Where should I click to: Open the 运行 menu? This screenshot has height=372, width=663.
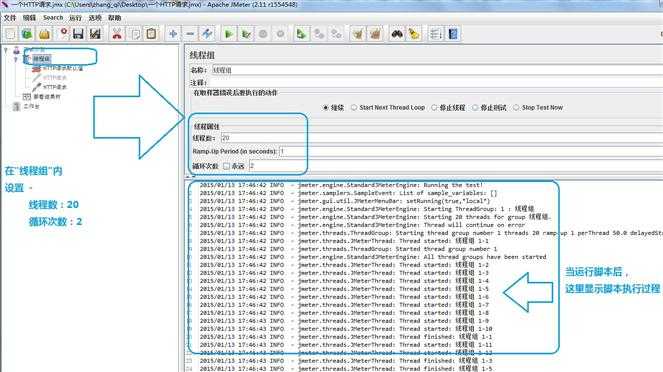75,18
